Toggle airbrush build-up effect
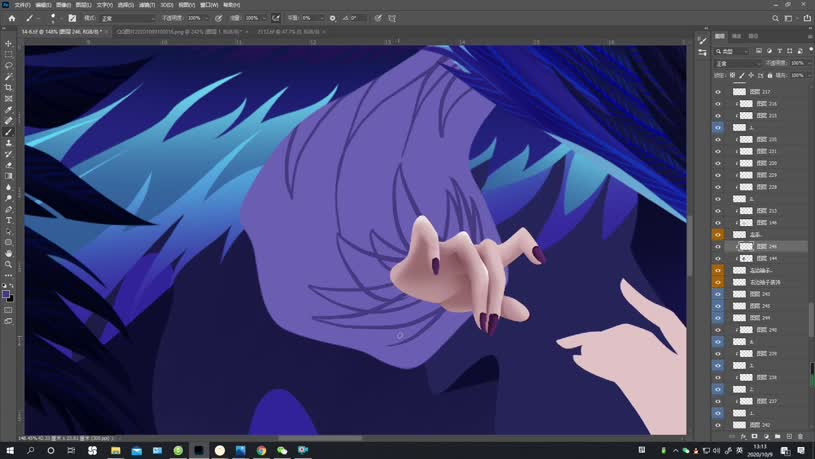 pos(276,18)
